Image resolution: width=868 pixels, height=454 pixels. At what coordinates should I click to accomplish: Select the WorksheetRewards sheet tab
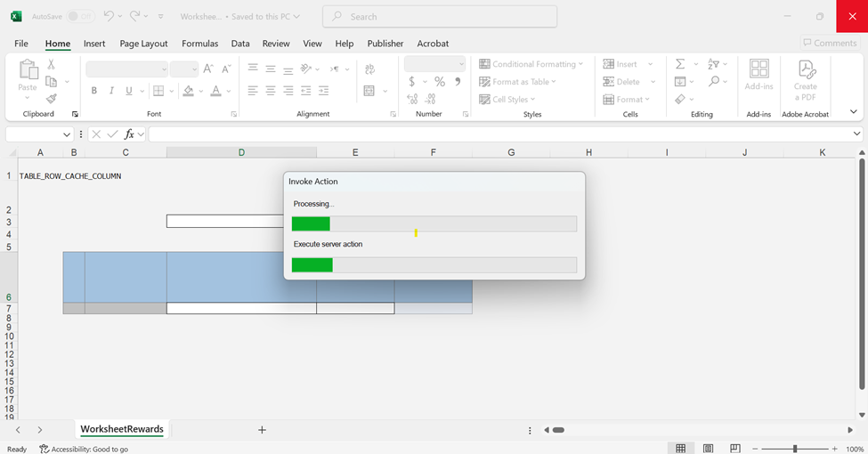click(122, 429)
